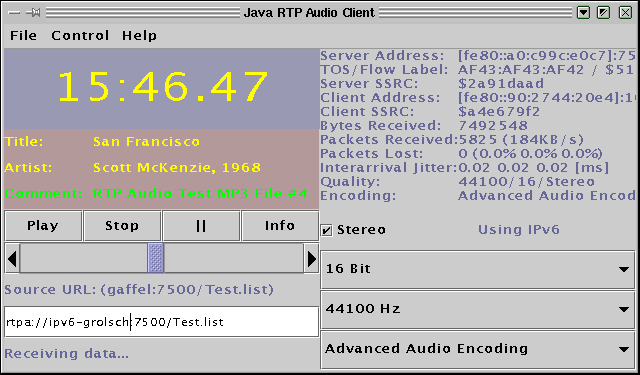640x375 pixels.
Task: Click the Client Address value
Action: [547, 98]
